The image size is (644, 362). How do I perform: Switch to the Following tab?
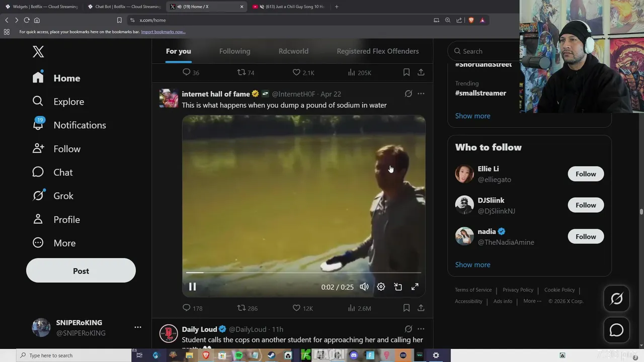point(234,51)
